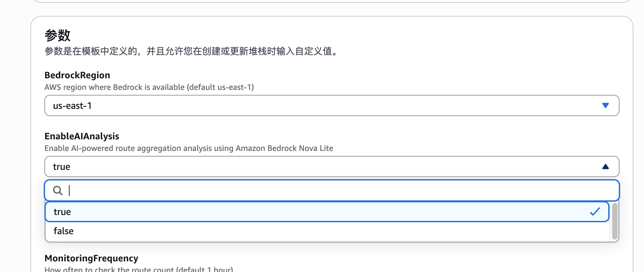Click the us-east-1 value text
This screenshot has width=644, height=272.
tap(72, 105)
